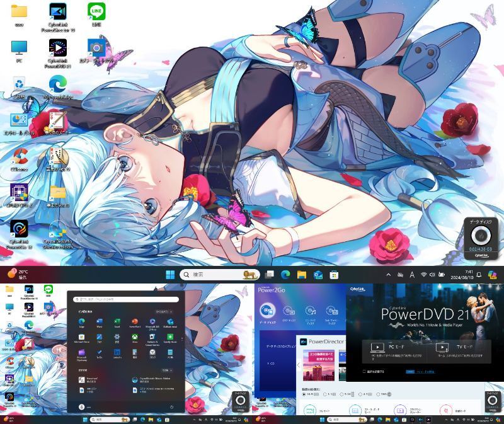Screen dimensions: 504x424
Task: Show hidden tray icons chevron on main taskbar
Action: (x=388, y=275)
